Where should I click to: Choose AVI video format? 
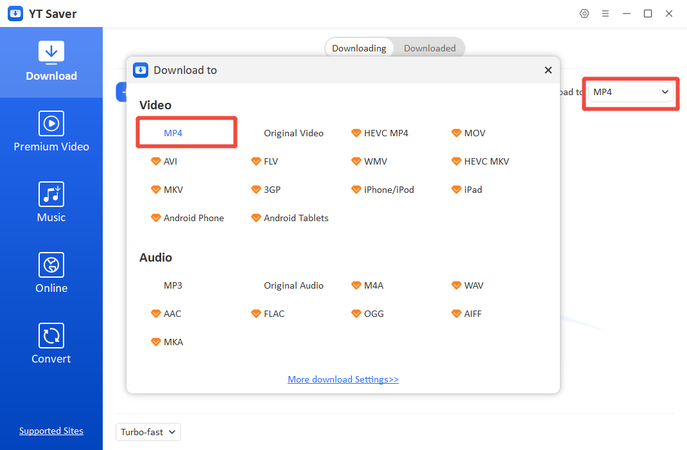coord(164,161)
